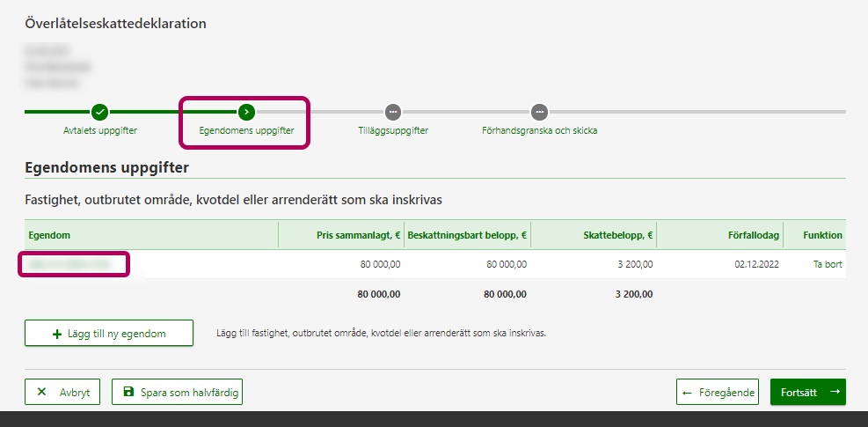
Task: Click the green checkmark step icon
Action: pos(100,112)
